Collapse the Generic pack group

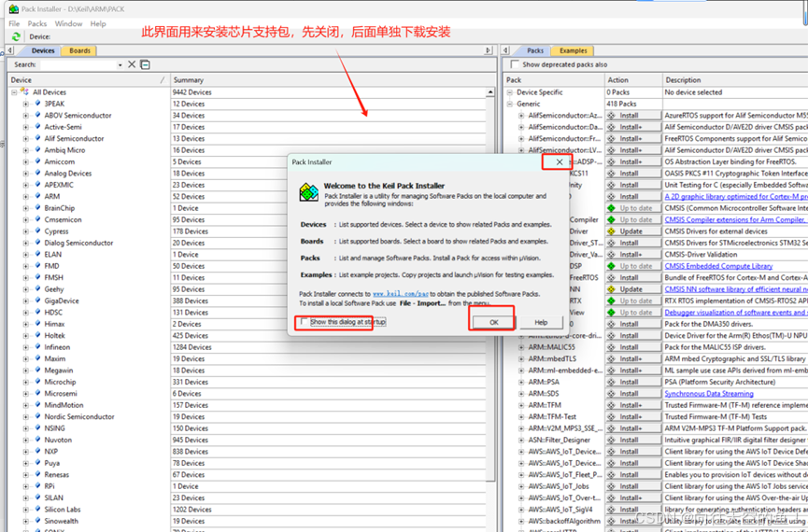click(x=510, y=104)
